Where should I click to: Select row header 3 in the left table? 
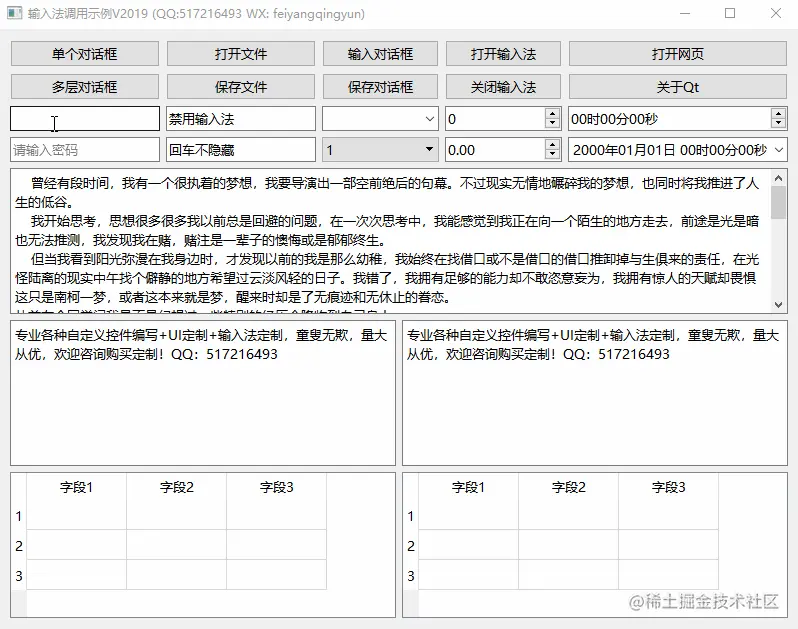coord(19,575)
